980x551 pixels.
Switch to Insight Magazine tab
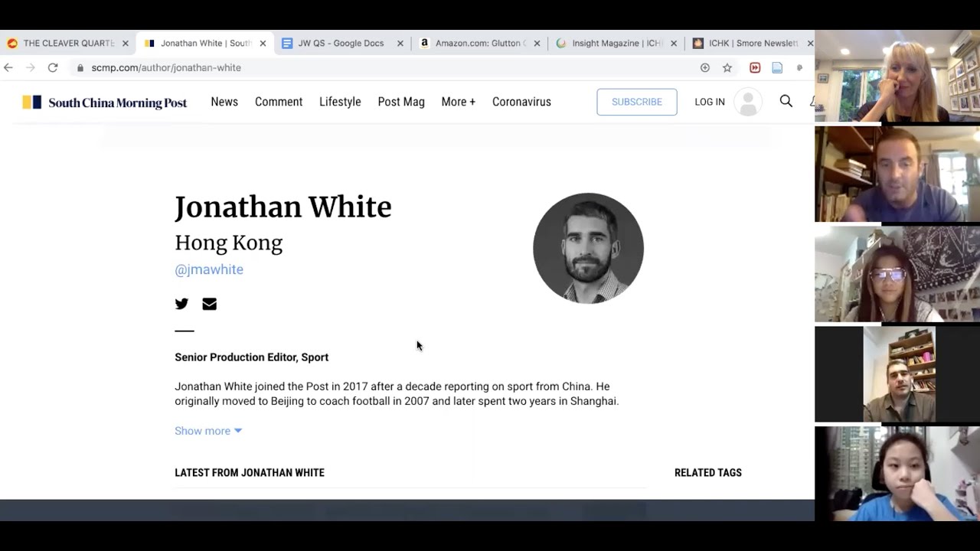pos(616,44)
